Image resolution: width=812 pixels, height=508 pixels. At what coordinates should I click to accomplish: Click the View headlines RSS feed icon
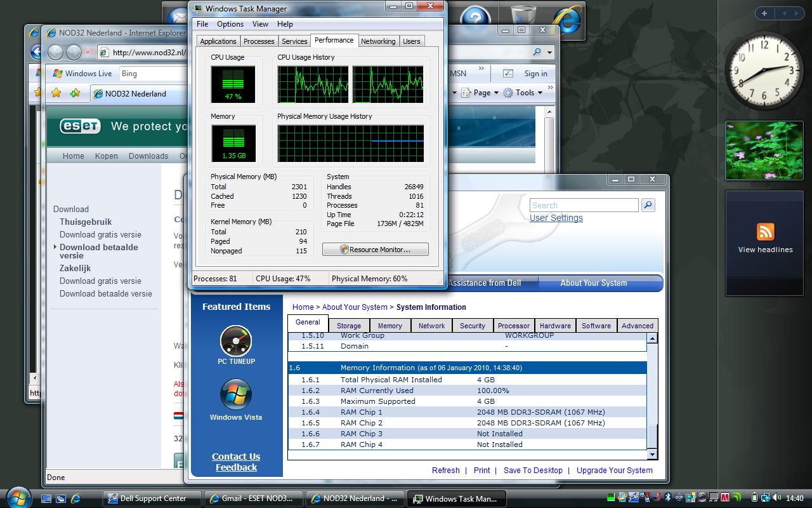[765, 231]
